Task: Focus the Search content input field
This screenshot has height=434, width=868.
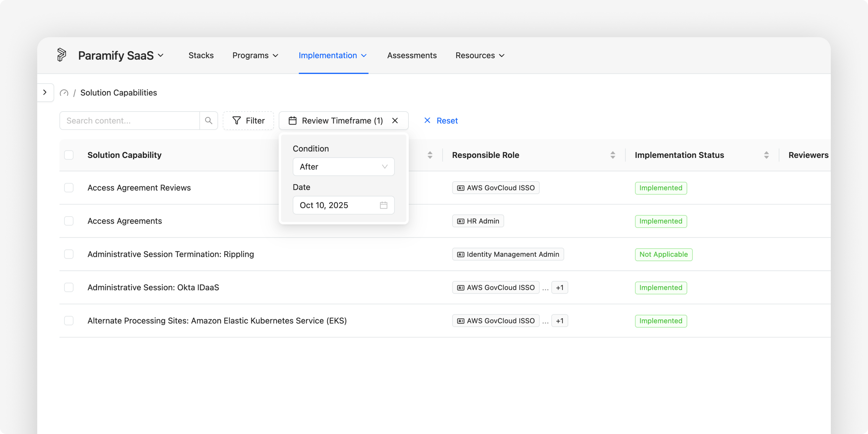Action: pyautogui.click(x=130, y=121)
